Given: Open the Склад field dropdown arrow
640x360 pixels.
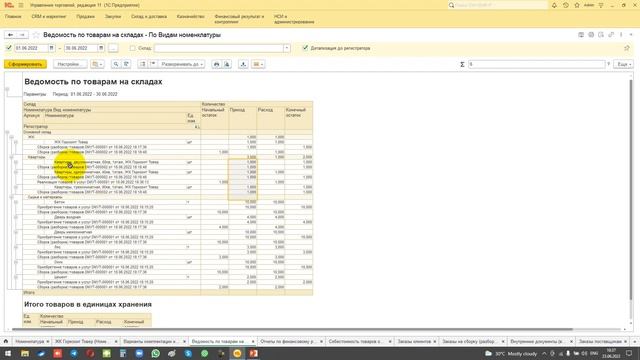Looking at the screenshot, I should 287,48.
